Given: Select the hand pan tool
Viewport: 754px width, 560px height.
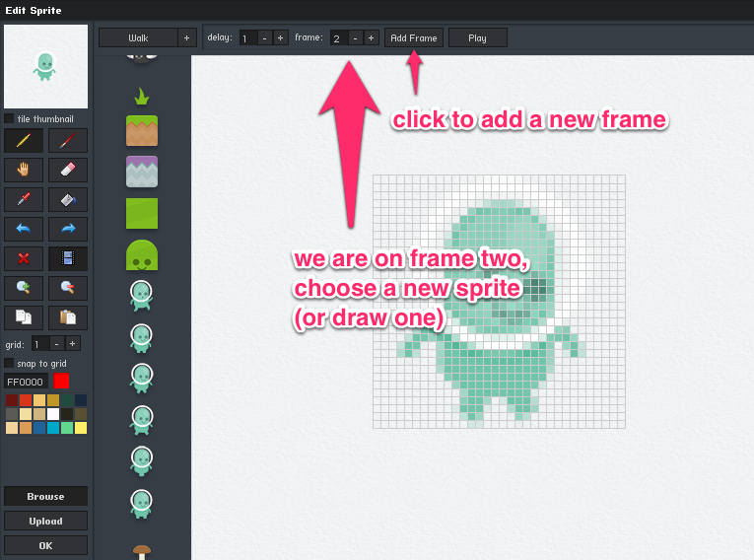Looking at the screenshot, I should 23,170.
